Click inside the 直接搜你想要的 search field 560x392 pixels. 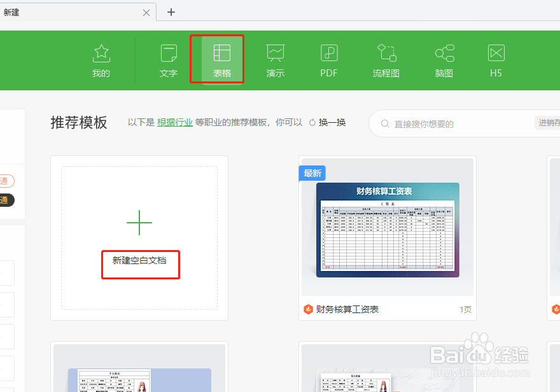[x=445, y=123]
